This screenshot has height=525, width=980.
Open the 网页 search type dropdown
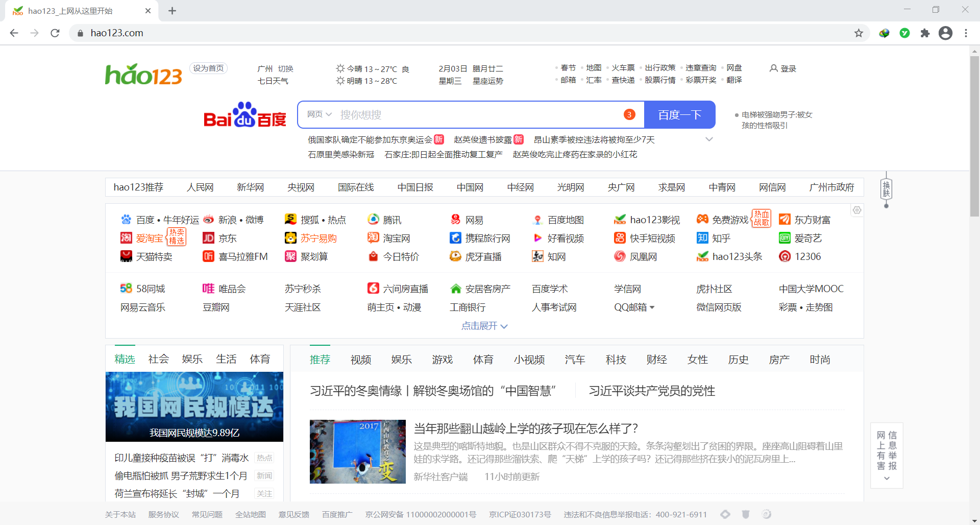click(x=320, y=114)
